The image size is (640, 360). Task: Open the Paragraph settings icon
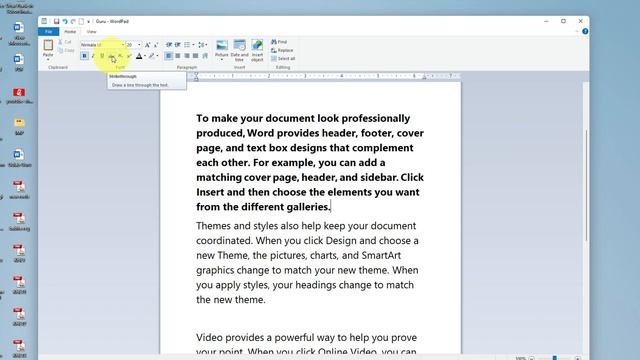click(x=205, y=56)
